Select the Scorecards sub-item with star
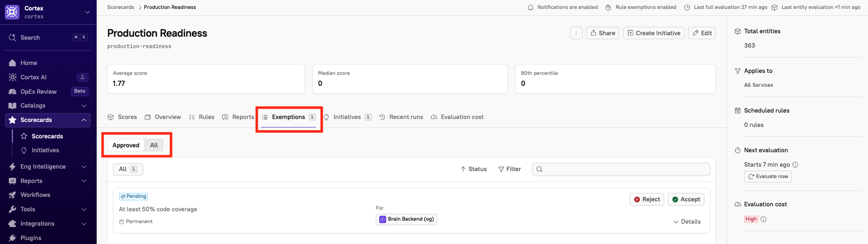This screenshot has height=244, width=868. pyautogui.click(x=47, y=136)
